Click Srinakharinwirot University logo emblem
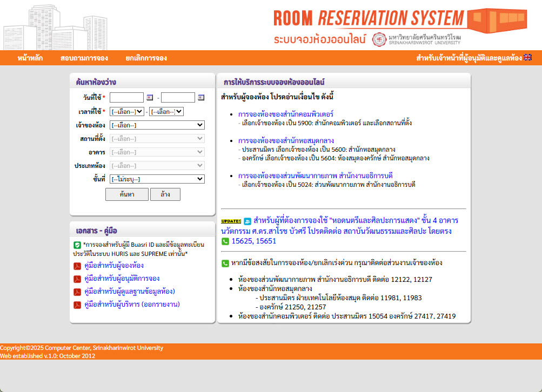Viewport: 542px width, 392px height. pyautogui.click(x=379, y=39)
